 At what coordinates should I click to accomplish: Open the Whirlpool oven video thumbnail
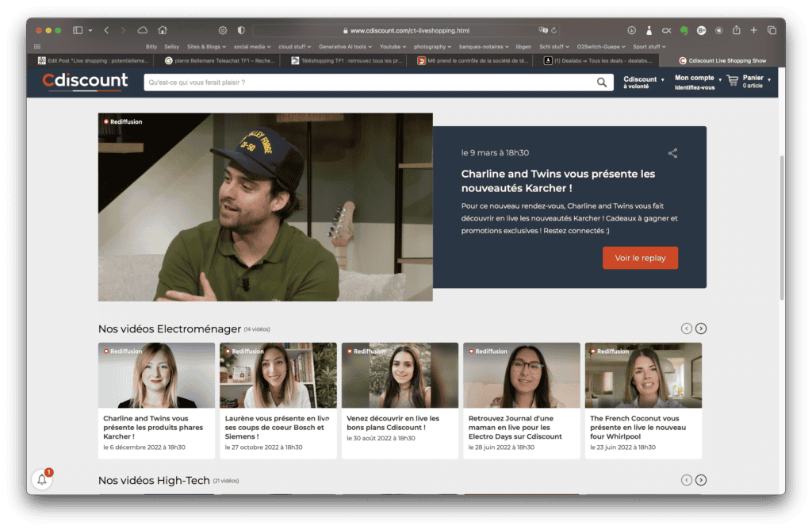coord(643,375)
